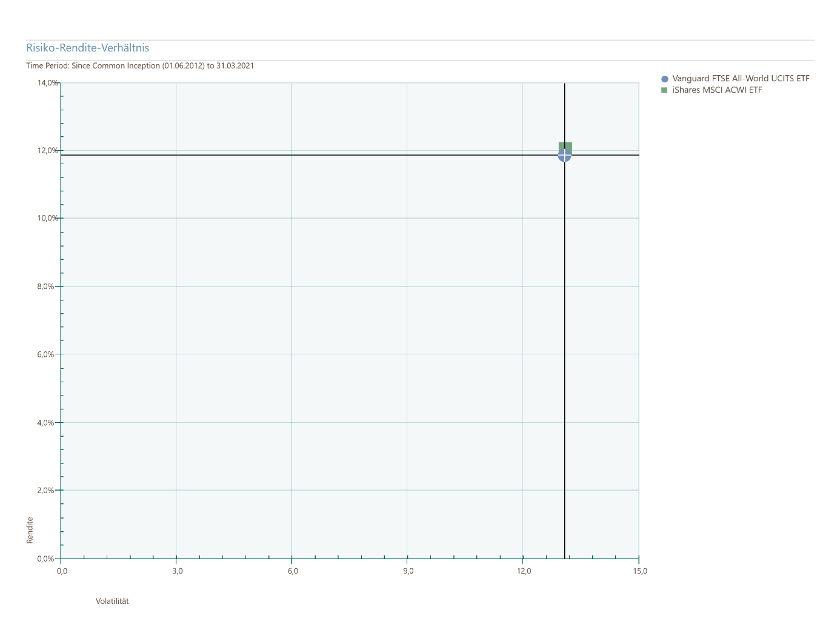Click the Volatilität axis label
Screen dimensions: 840x633
pyautogui.click(x=112, y=602)
